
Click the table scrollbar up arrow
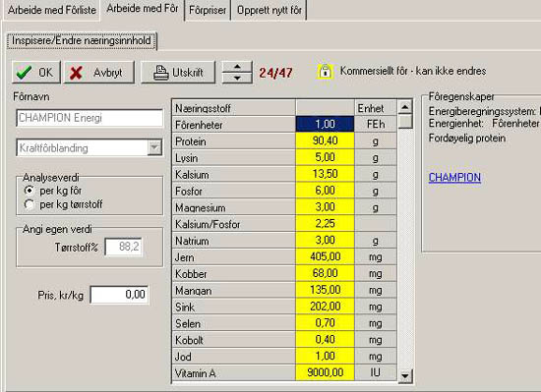(x=405, y=107)
